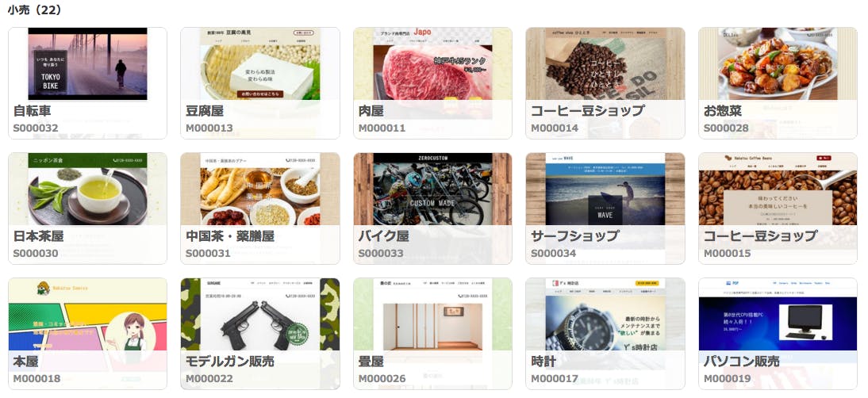Open the 肉屋 template M000011
This screenshot has height=398, width=868.
coord(433,83)
